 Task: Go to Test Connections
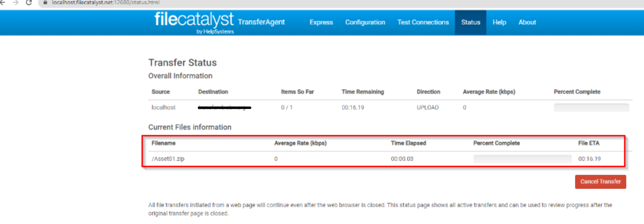coord(423,22)
